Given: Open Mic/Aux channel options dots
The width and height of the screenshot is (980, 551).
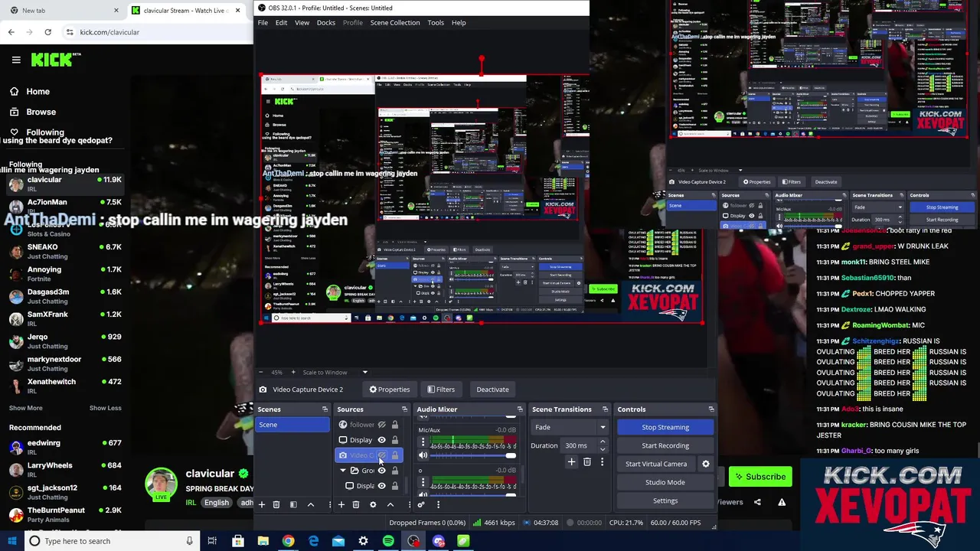Looking at the screenshot, I should pyautogui.click(x=423, y=442).
